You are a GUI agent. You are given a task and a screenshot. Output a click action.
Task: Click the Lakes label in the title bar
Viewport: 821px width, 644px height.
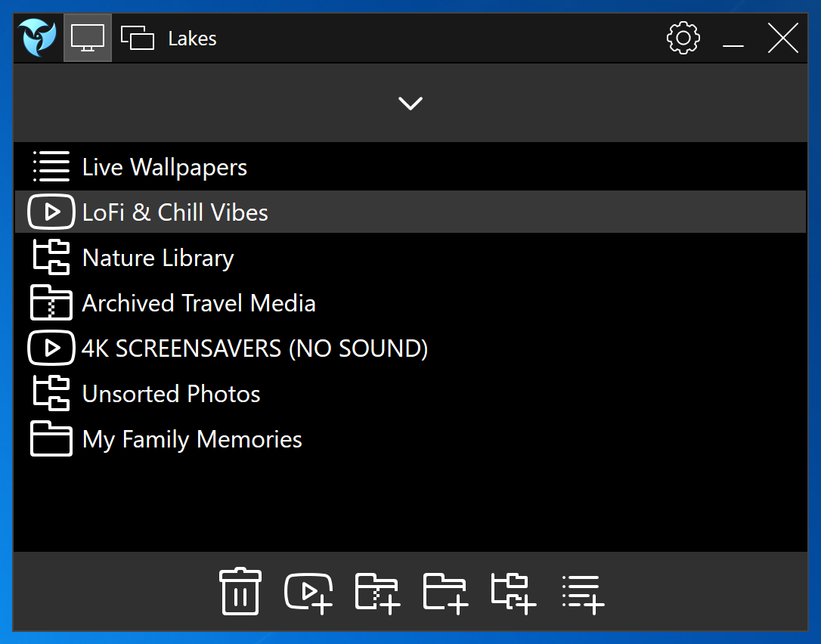[192, 38]
